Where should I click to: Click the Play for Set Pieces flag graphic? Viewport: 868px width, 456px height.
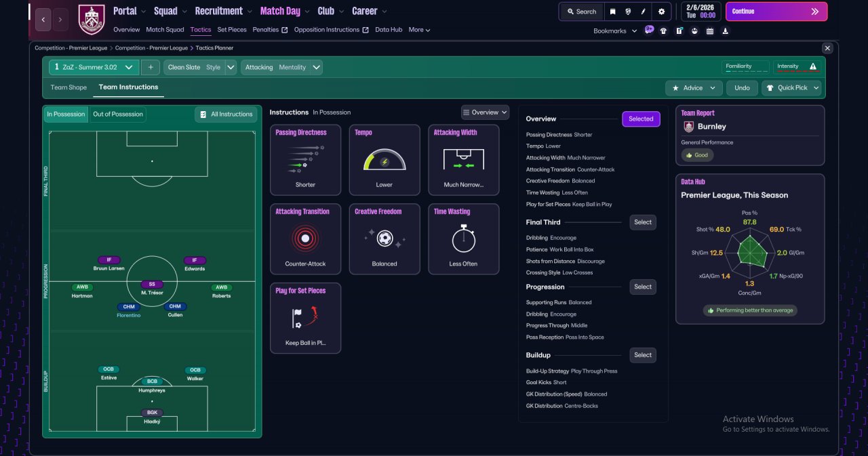(305, 318)
